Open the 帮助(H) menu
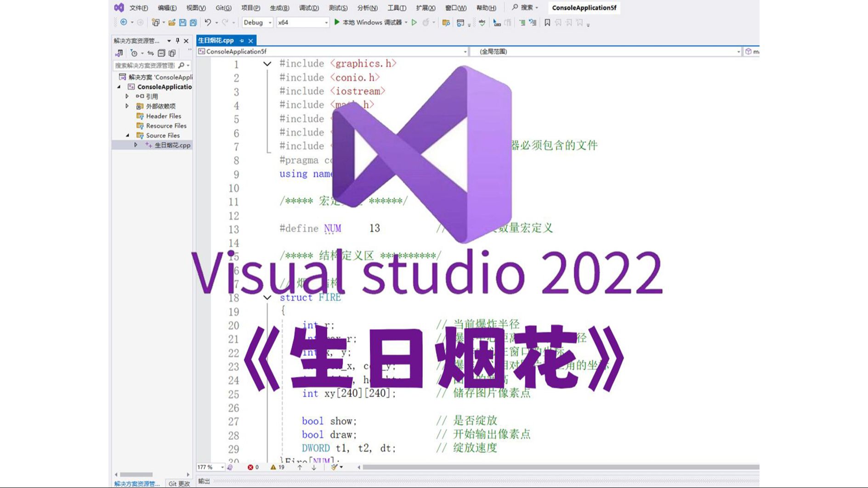868x488 pixels. tap(486, 8)
